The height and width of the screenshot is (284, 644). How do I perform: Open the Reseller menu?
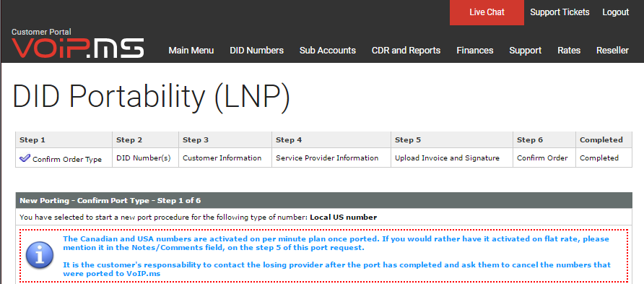(x=612, y=51)
